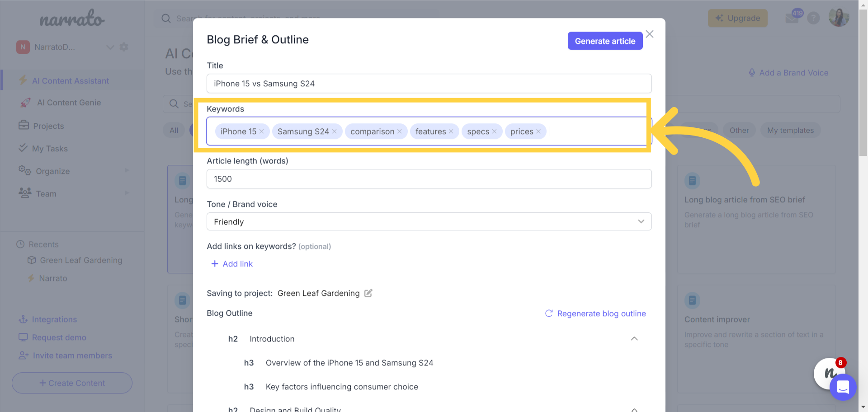Viewport: 868px width, 412px height.
Task: Click the workspace settings gear
Action: click(124, 47)
